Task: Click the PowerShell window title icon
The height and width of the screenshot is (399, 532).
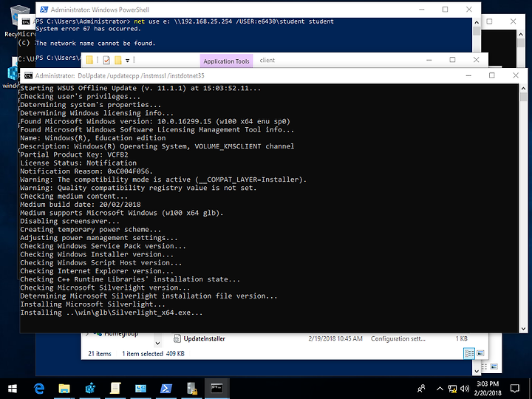Action: tap(44, 10)
